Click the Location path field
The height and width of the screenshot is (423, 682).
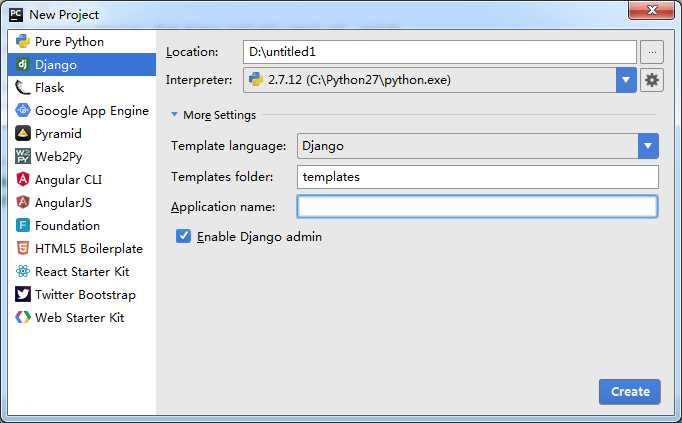(x=440, y=52)
